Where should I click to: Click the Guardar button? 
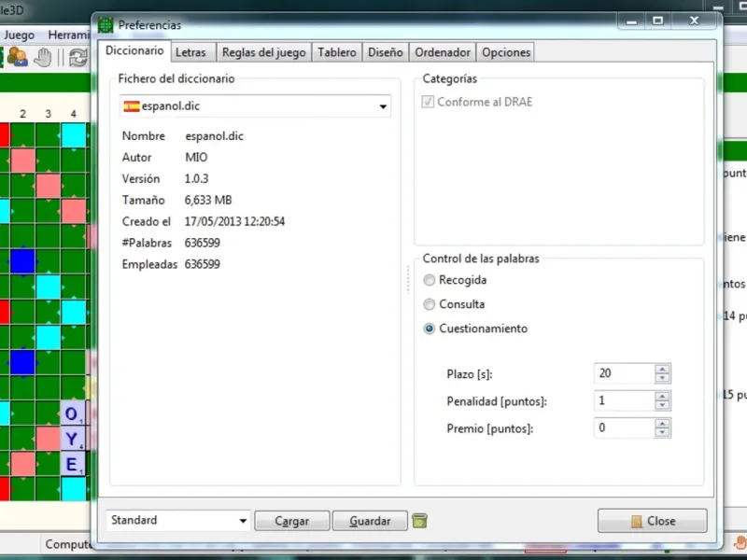(x=370, y=521)
